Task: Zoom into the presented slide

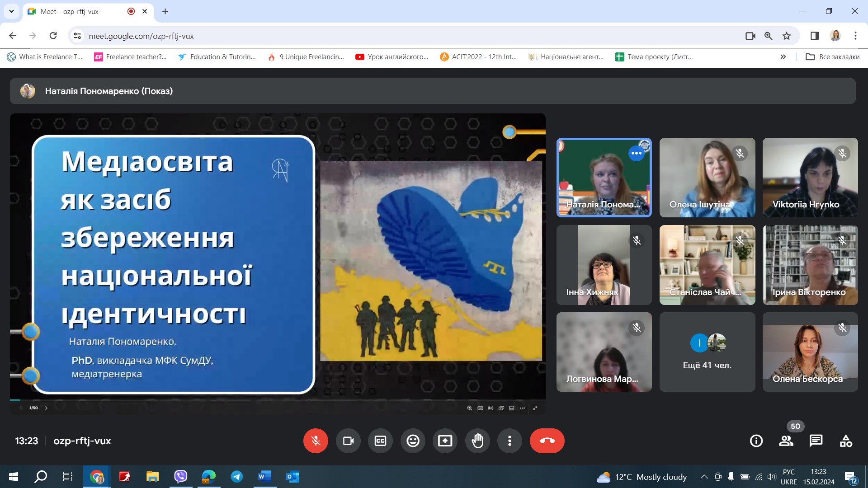Action: pos(470,408)
